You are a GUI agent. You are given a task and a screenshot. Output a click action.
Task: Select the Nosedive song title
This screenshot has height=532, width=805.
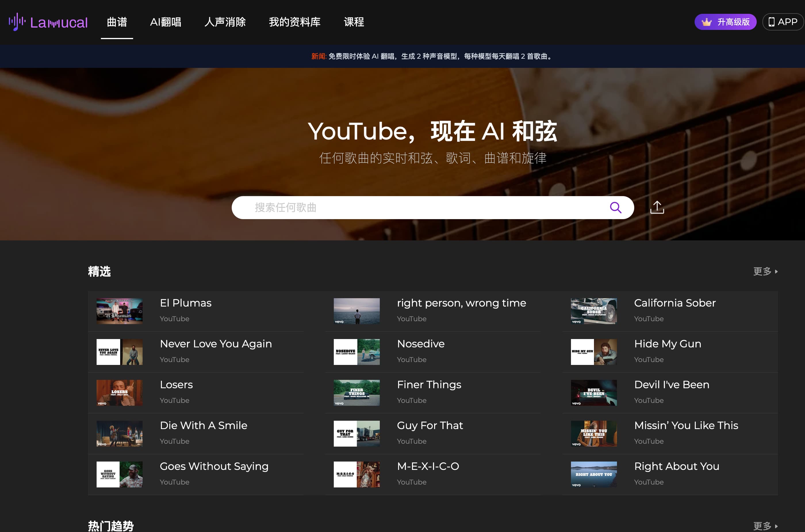421,344
